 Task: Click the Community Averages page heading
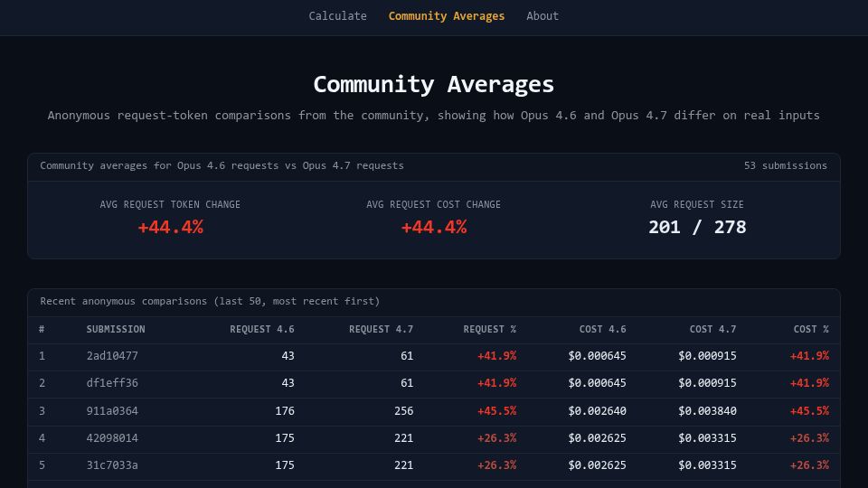tap(433, 84)
